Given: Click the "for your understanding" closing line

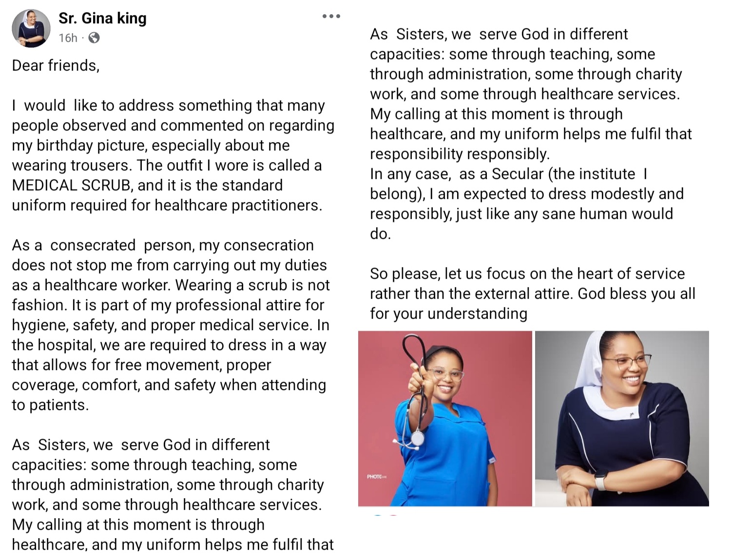Looking at the screenshot, I should pyautogui.click(x=448, y=314).
